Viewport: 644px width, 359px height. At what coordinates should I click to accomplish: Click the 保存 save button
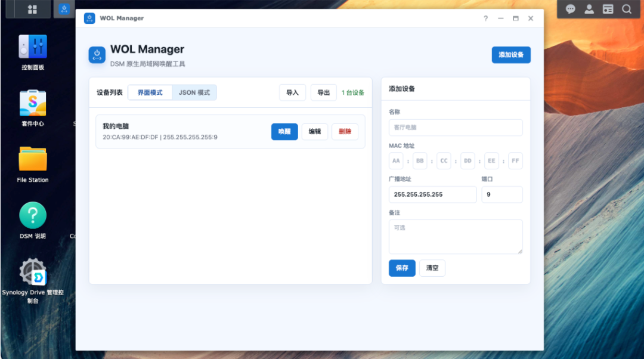point(402,268)
